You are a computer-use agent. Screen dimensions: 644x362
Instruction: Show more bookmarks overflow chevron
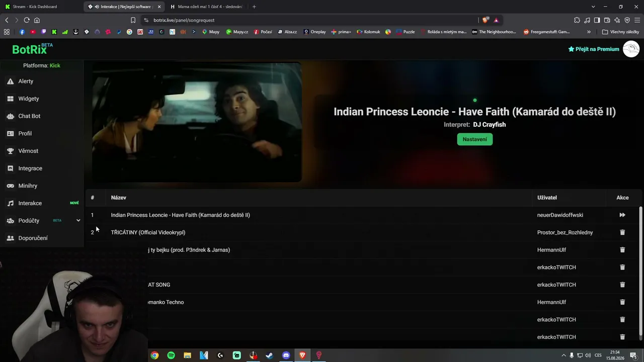[589, 32]
